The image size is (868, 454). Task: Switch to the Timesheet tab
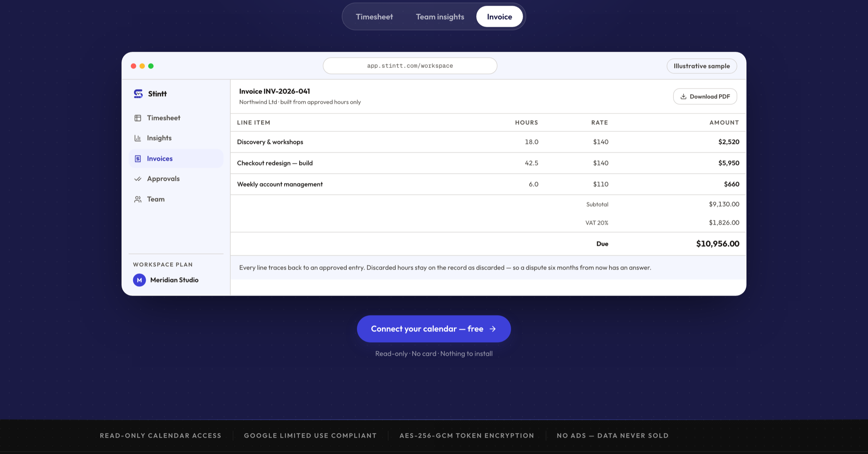(x=374, y=17)
